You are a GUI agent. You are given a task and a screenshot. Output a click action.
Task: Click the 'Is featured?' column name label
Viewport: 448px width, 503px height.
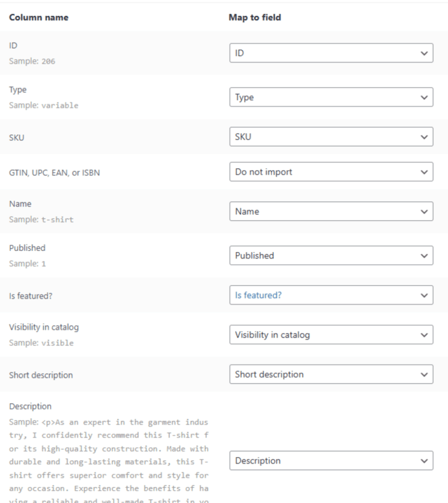tap(35, 295)
